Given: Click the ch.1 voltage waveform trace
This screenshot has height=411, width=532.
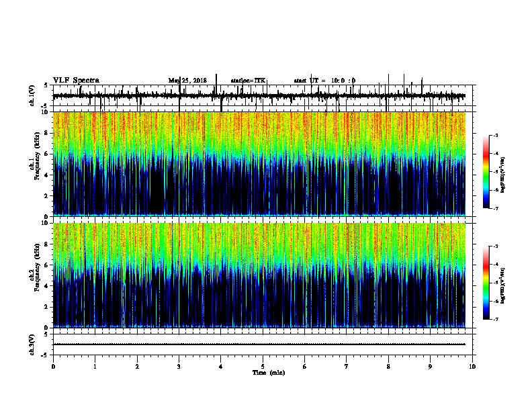Looking at the screenshot, I should (x=259, y=96).
